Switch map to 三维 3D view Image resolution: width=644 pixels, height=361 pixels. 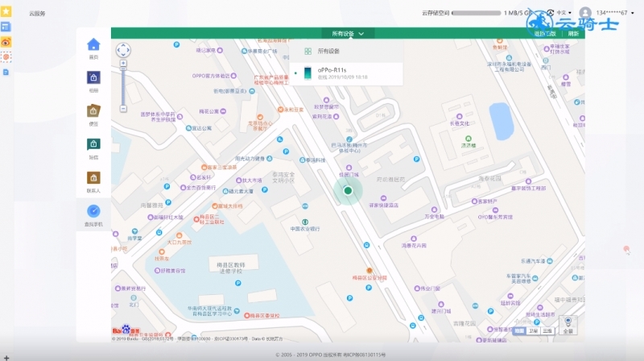click(547, 330)
